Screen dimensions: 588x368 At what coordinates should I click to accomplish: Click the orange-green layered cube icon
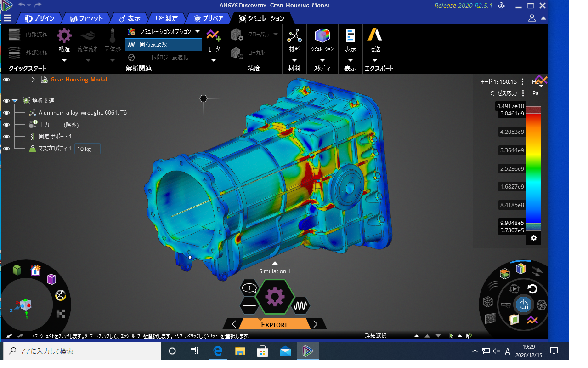pos(505,274)
